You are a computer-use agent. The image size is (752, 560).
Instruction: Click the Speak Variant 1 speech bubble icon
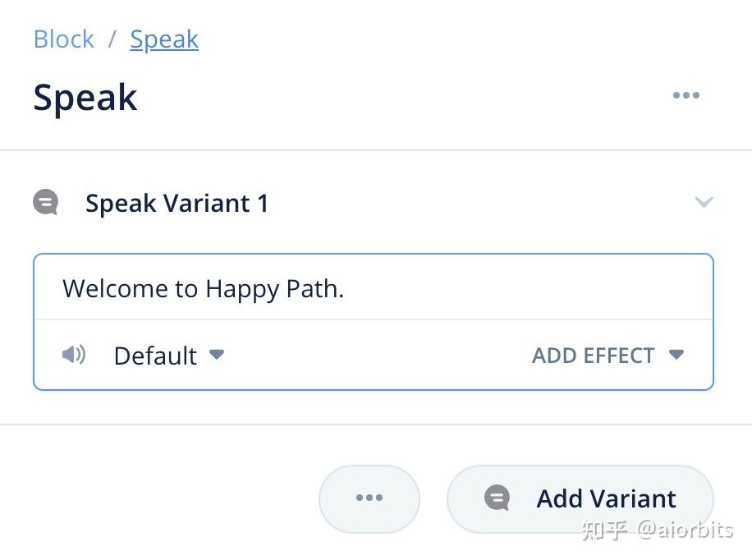(46, 202)
